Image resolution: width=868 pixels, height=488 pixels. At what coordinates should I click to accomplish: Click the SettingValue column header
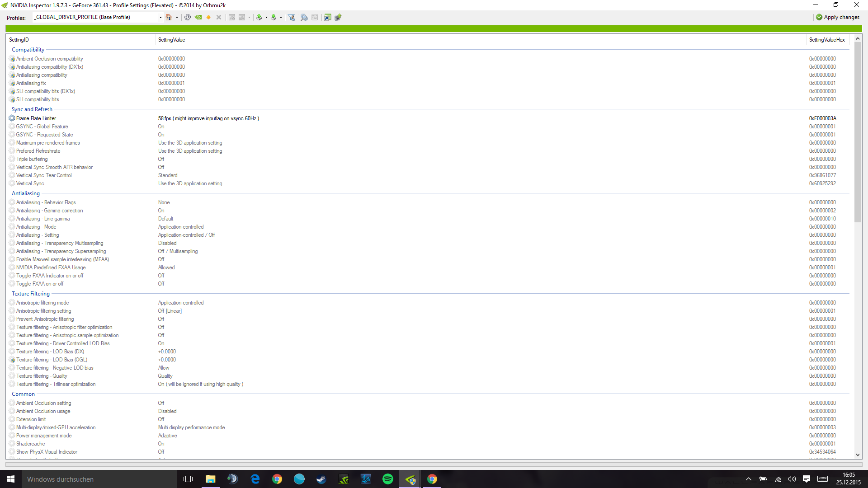click(172, 40)
